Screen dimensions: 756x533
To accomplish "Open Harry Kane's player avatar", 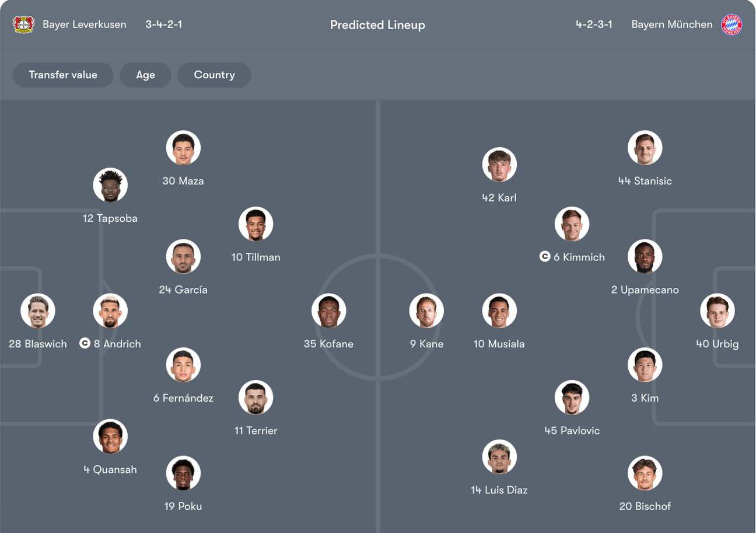I will click(426, 311).
